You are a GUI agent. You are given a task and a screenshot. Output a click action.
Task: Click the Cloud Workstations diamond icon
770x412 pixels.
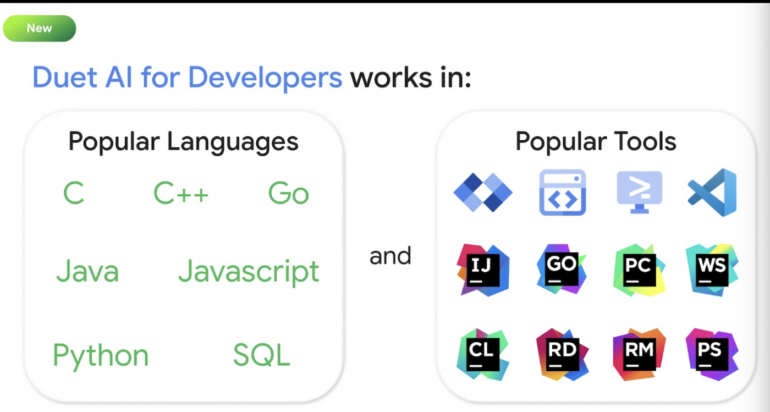click(x=483, y=192)
